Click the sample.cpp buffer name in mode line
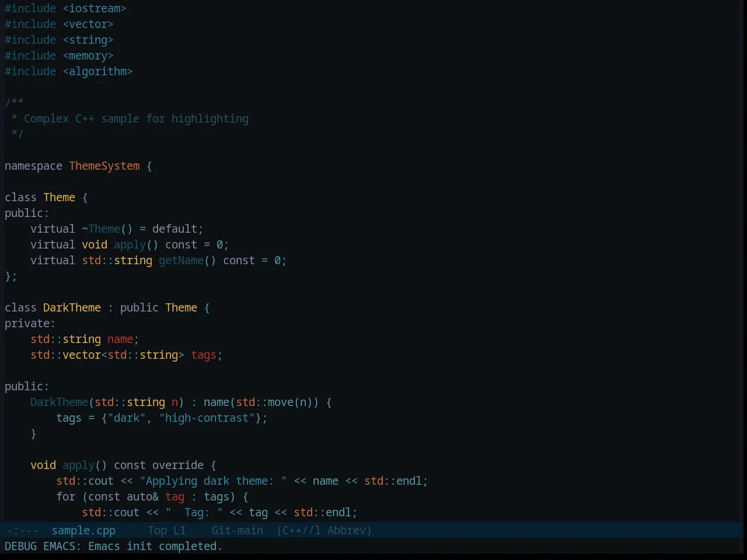 [x=83, y=530]
